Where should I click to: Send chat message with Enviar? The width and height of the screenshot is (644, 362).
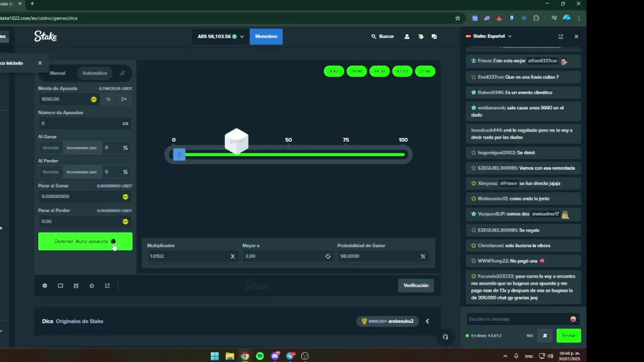pos(569,335)
